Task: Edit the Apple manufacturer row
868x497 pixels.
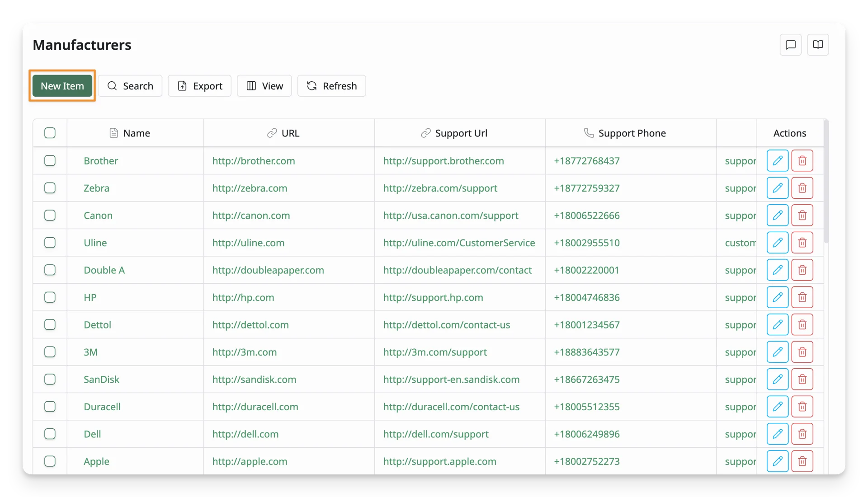Action: point(778,461)
